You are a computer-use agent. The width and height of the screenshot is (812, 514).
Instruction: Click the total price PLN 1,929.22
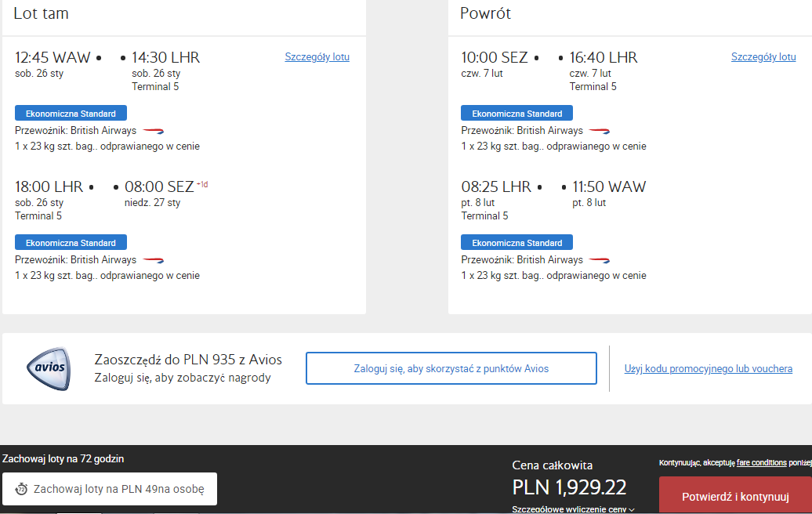click(569, 487)
